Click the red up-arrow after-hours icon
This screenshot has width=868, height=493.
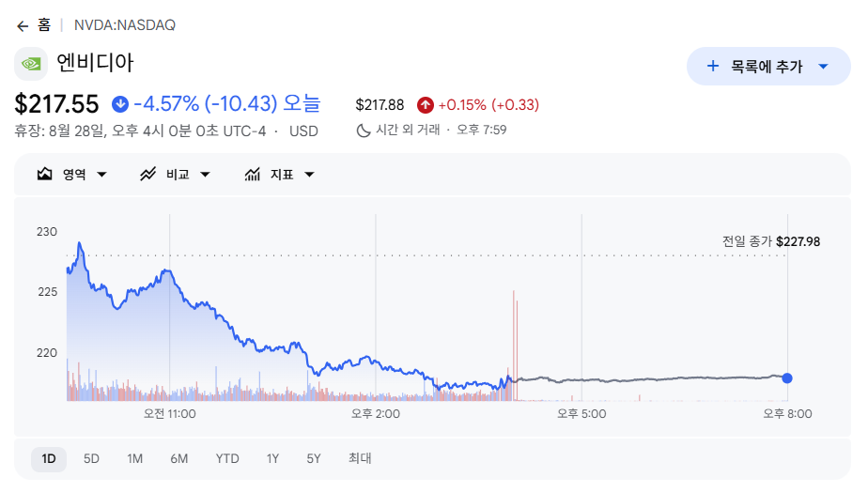[426, 104]
